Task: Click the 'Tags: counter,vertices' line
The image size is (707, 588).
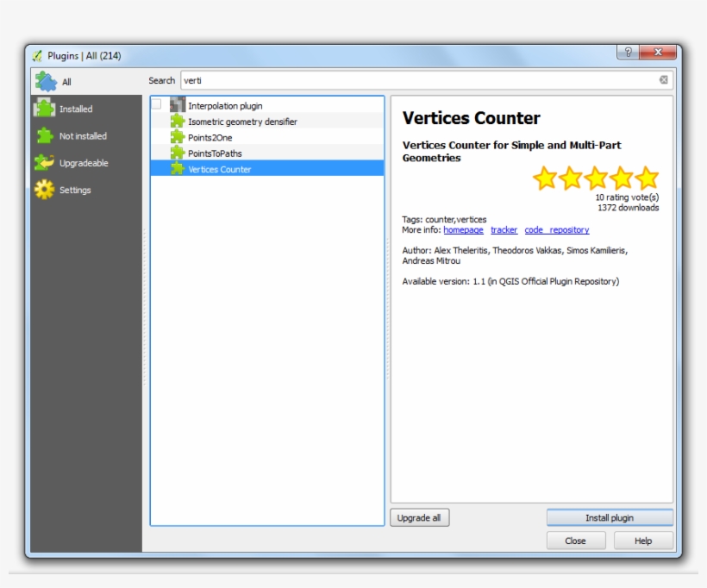Action: coord(444,220)
